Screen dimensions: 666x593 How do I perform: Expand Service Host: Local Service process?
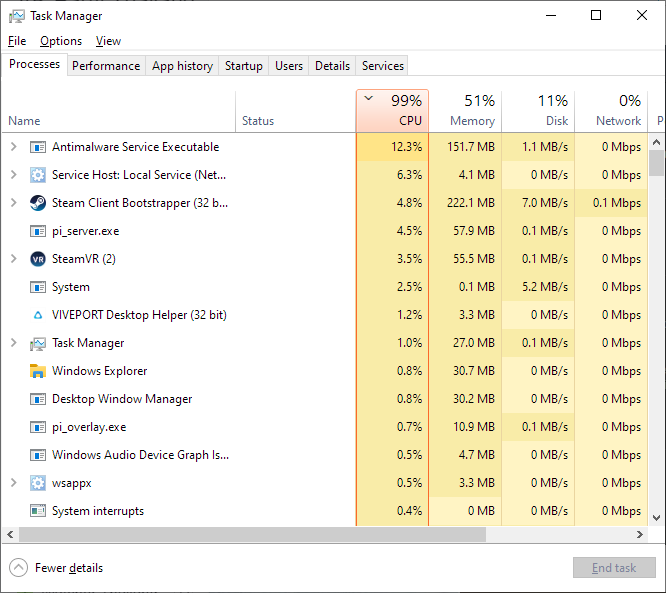tap(14, 175)
